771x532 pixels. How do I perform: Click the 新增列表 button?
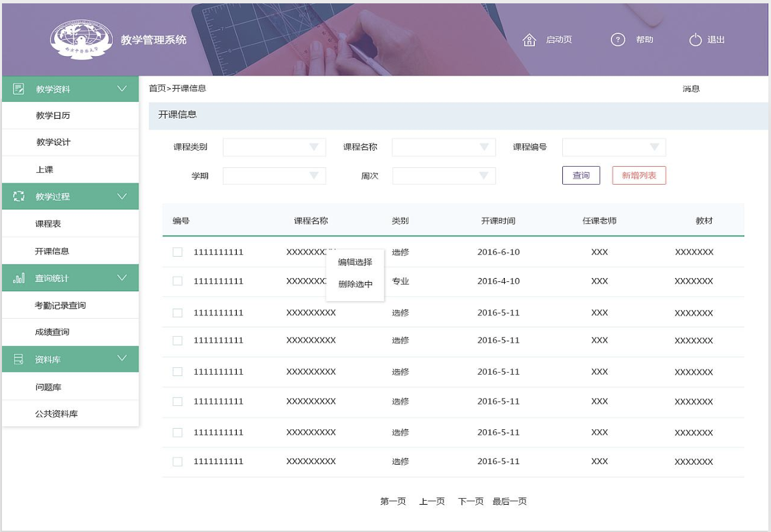point(638,175)
